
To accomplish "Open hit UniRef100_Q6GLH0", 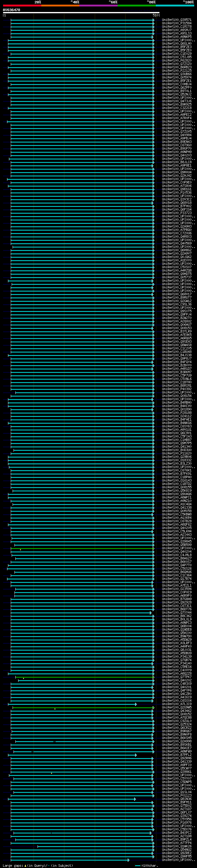I will coord(176,43).
